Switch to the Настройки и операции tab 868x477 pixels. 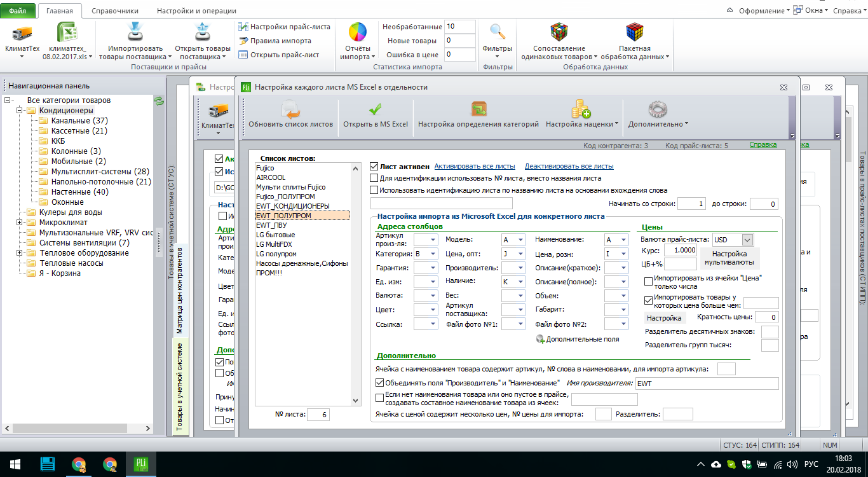click(196, 11)
